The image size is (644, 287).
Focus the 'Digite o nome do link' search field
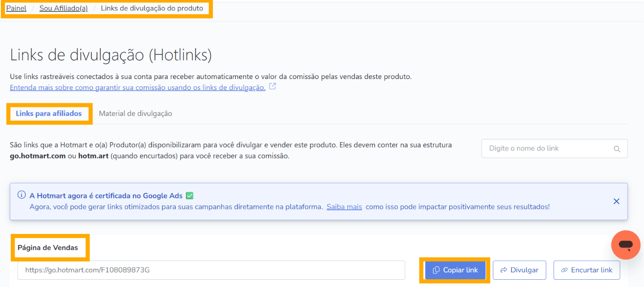554,149
